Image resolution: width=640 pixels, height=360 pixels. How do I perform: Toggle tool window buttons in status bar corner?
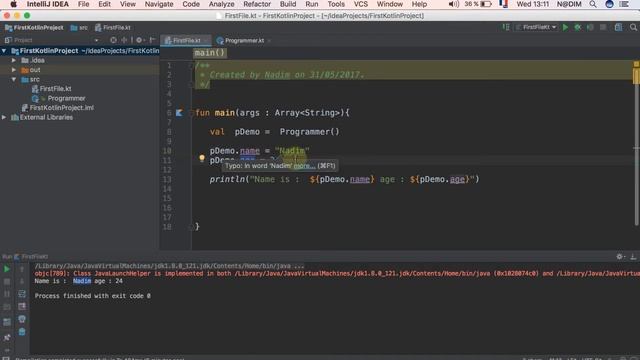click(x=6, y=358)
